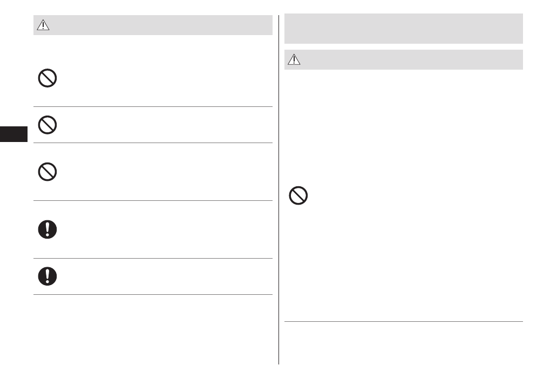The image size is (557, 392).
Task: Select the black section tab on the left page edge
Action: [13, 134]
